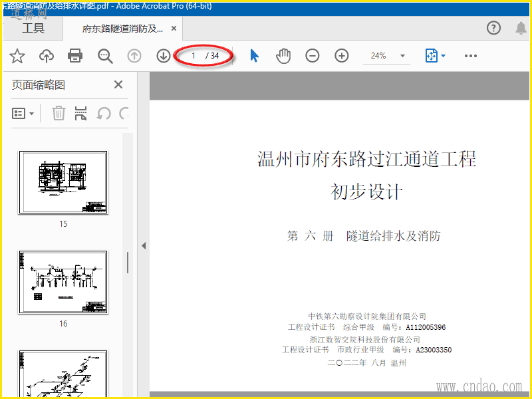Select the arrow selection tool
This screenshot has width=532, height=399.
click(254, 56)
